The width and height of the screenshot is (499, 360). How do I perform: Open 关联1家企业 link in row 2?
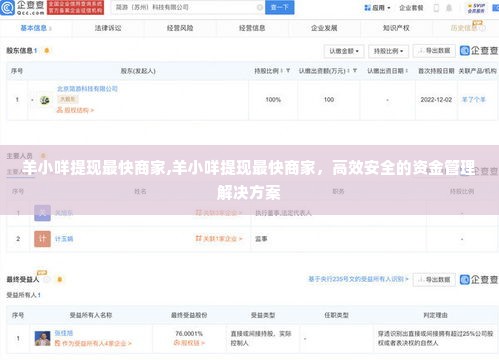[x=219, y=239]
